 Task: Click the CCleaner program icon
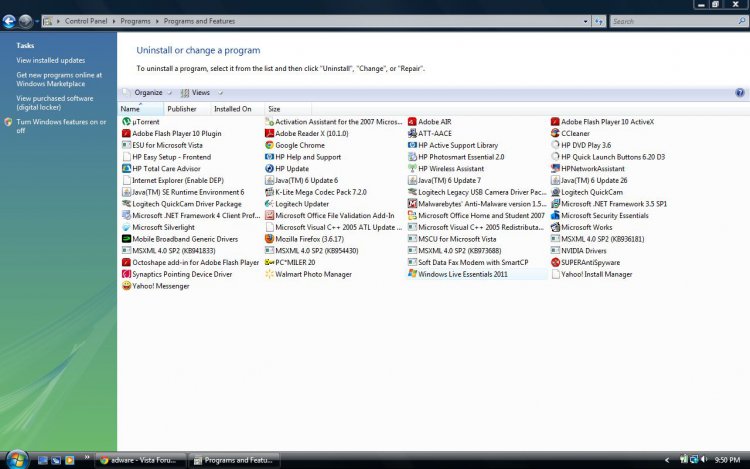pyautogui.click(x=555, y=133)
